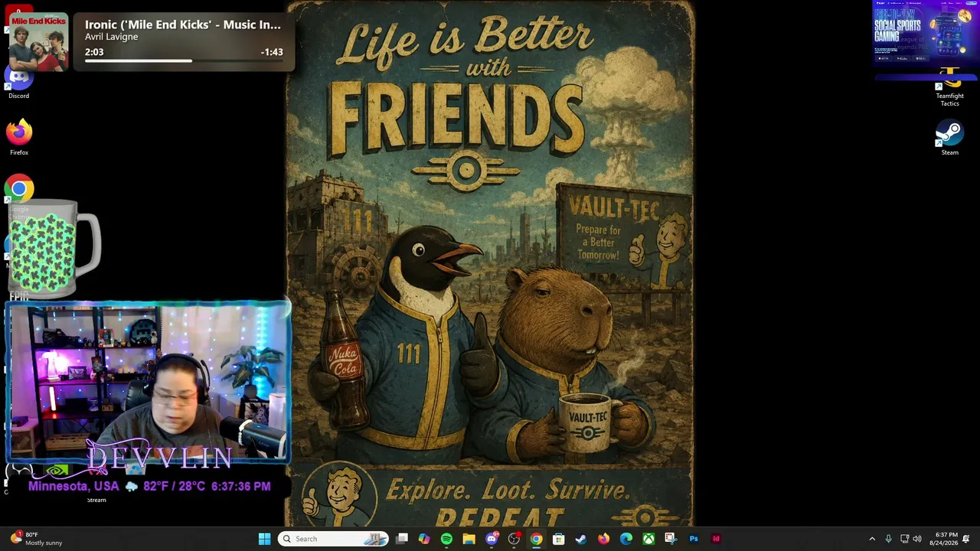Seek within the Ironic song progress bar
980x551 pixels.
click(184, 60)
